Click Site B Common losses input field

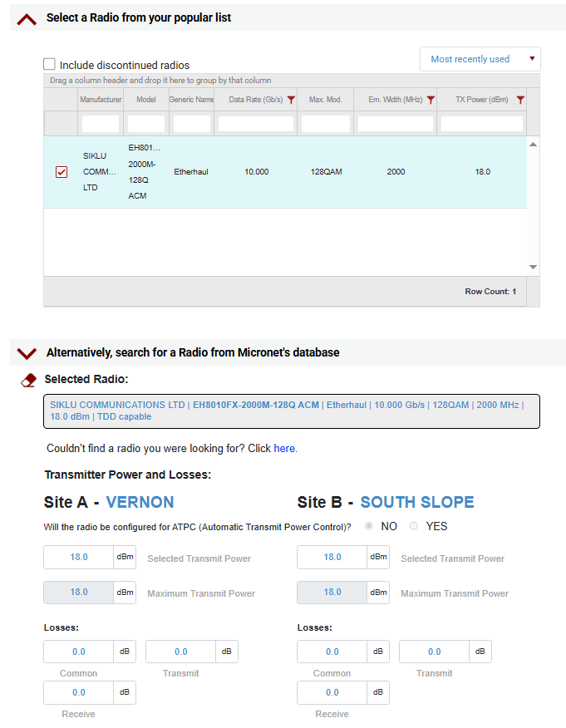332,652
